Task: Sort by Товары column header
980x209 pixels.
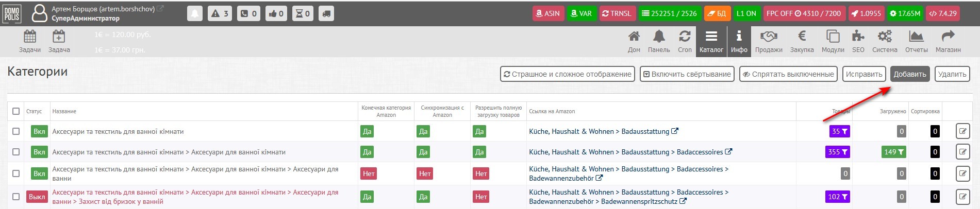Action: pos(841,111)
